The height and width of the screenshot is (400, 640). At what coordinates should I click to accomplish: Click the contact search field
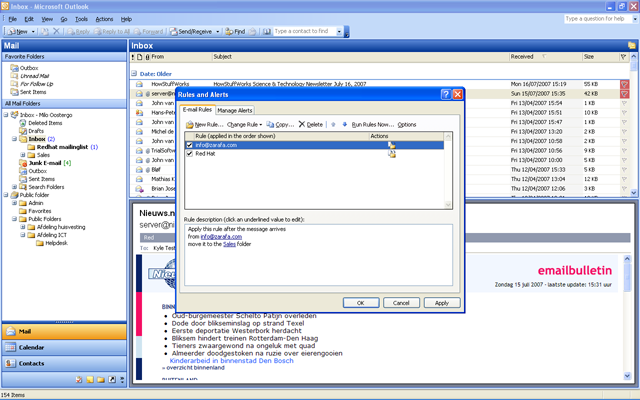304,31
